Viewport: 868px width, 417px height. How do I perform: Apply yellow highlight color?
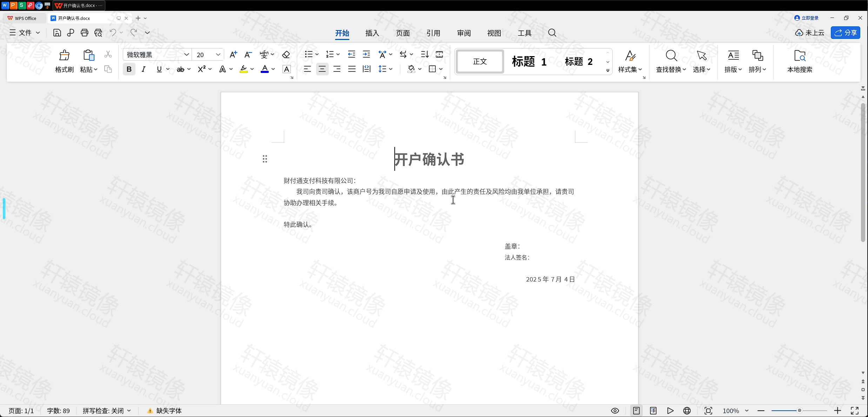coord(243,69)
